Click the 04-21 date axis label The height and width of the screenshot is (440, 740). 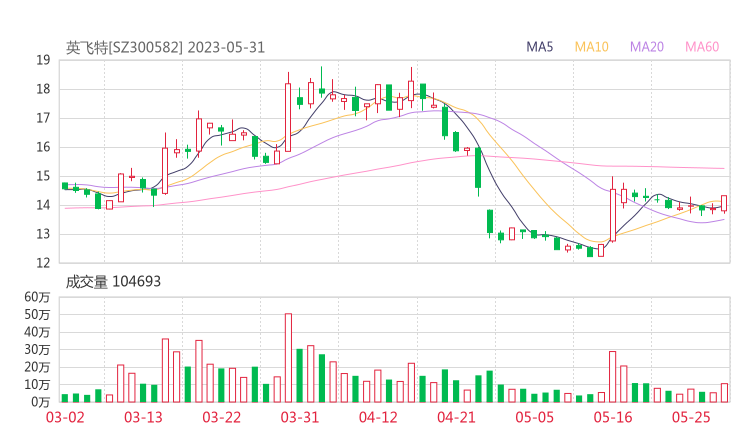[x=456, y=417]
